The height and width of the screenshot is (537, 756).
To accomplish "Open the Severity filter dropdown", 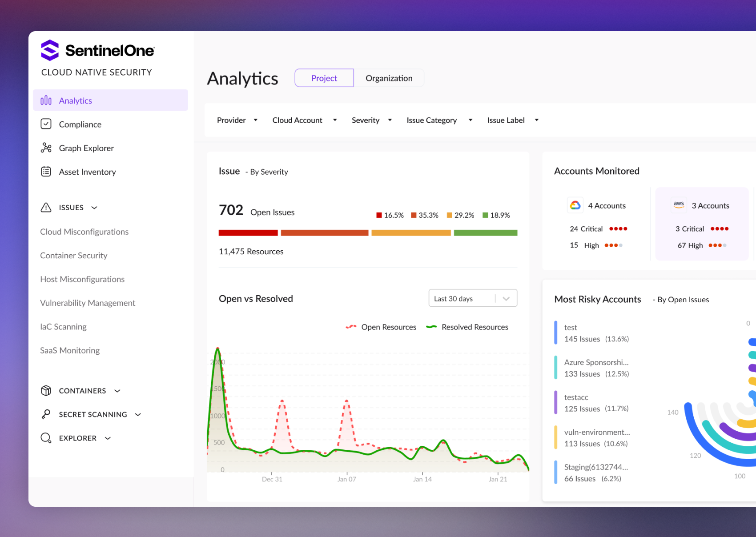I will (x=371, y=120).
